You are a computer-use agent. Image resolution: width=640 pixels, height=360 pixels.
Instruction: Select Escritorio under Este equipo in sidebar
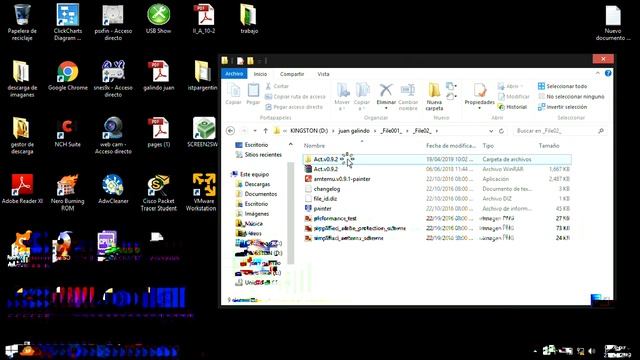coord(252,204)
